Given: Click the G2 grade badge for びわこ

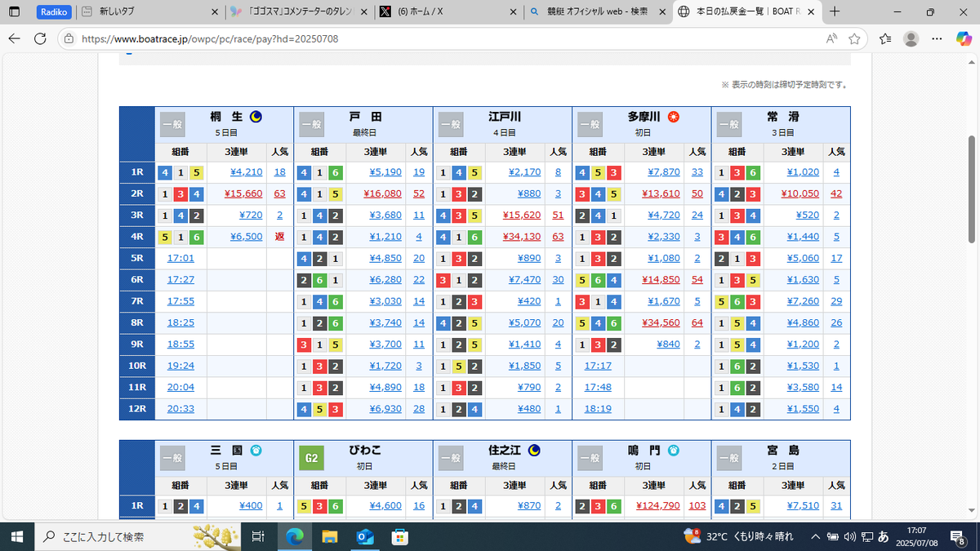Looking at the screenshot, I should (x=311, y=458).
